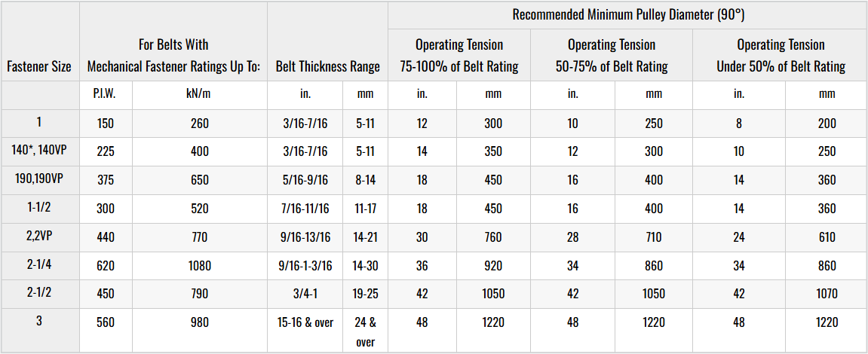Select the 1070 mm pulley diameter cell
Image resolution: width=868 pixels, height=354 pixels.
click(827, 294)
